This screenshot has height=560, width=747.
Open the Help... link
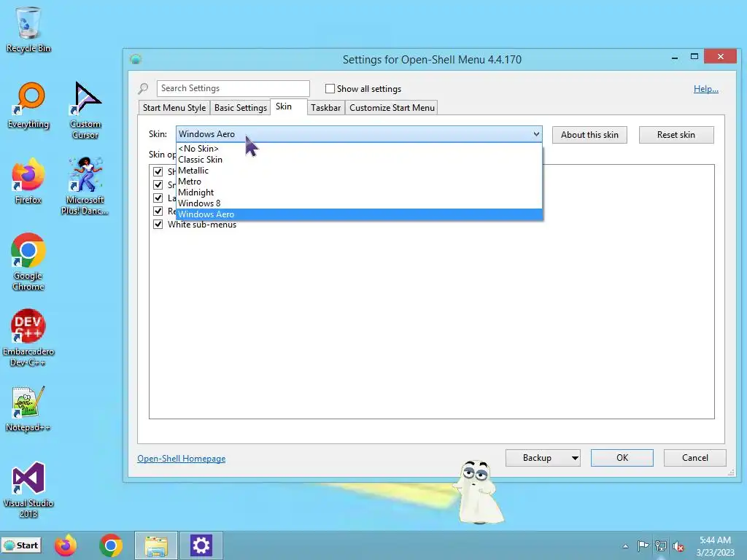coord(706,88)
